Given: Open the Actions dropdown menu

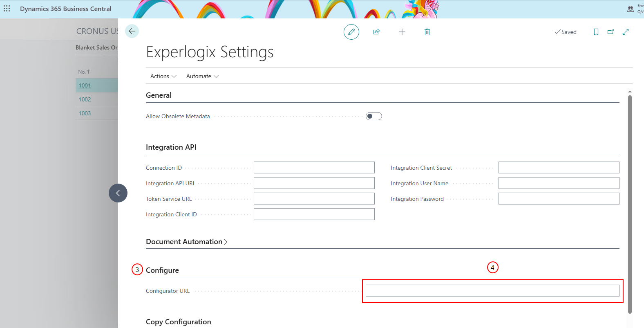Looking at the screenshot, I should point(163,76).
